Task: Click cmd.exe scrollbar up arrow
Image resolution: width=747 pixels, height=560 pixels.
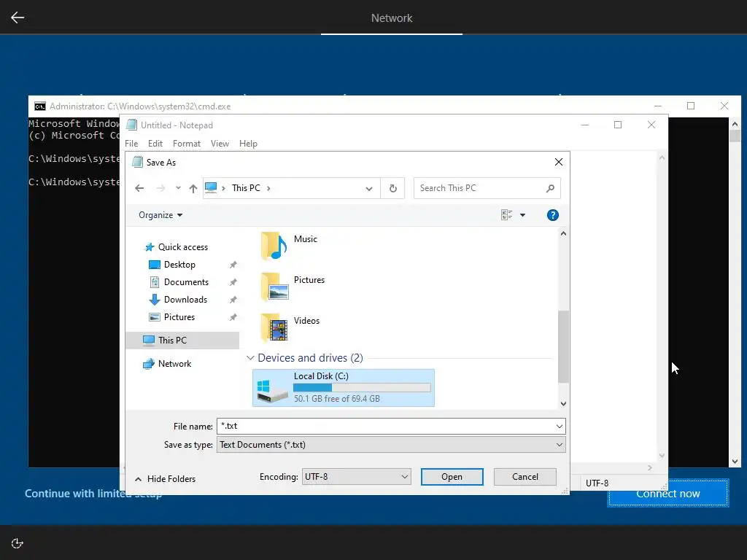Action: tap(735, 124)
